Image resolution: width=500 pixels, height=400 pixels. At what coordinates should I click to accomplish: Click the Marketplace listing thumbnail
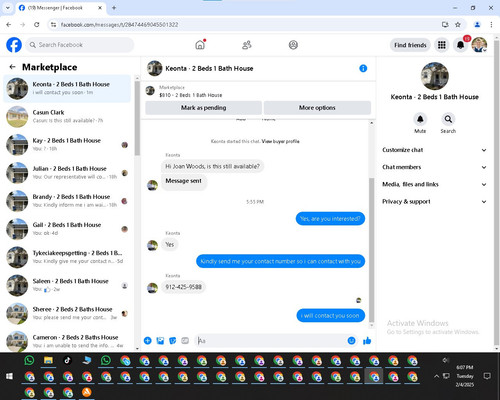pyautogui.click(x=150, y=91)
